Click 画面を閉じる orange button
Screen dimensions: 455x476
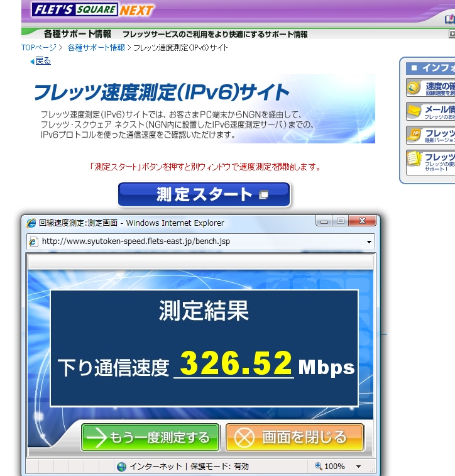click(295, 438)
